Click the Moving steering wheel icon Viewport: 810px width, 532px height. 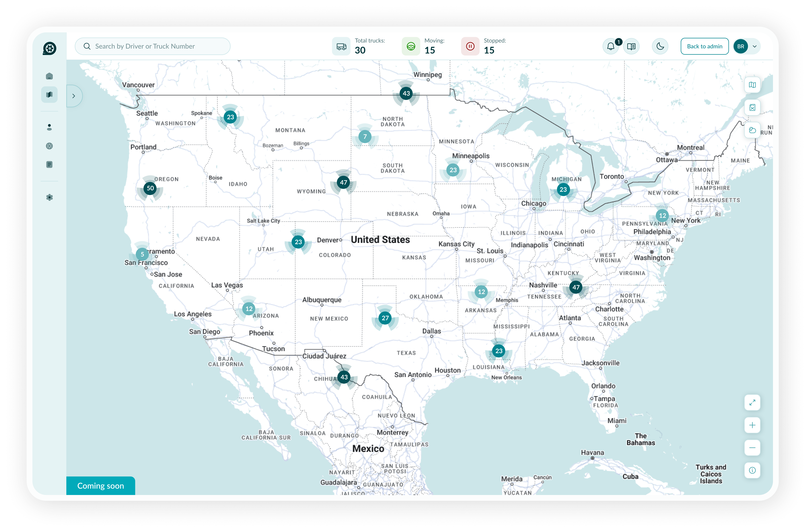(411, 46)
